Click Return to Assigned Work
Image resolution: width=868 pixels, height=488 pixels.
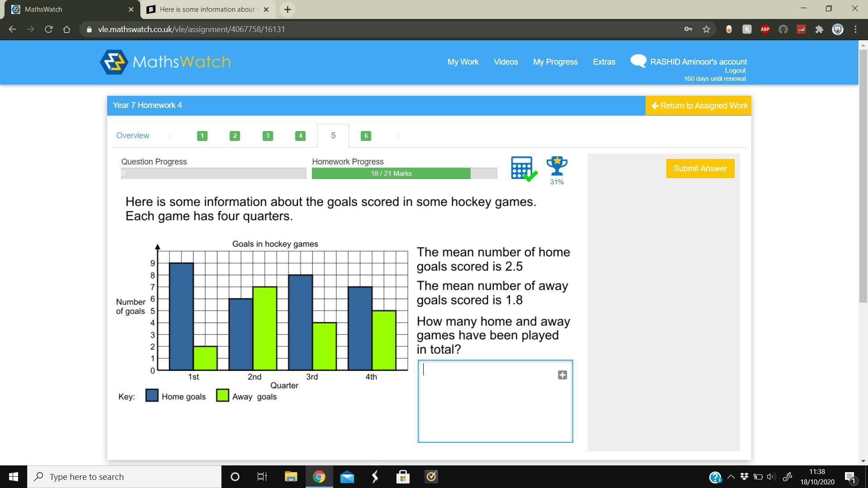pos(698,106)
